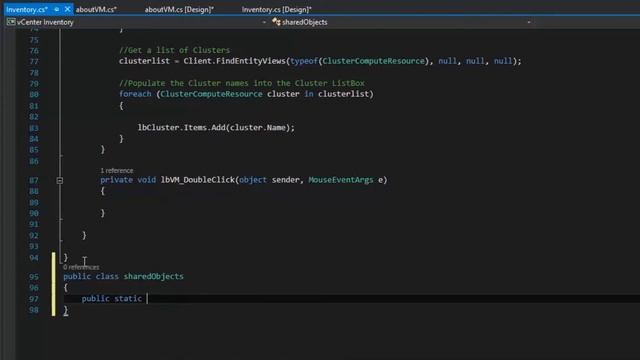Click the 'foreach' keyword
The width and height of the screenshot is (640, 360).
coord(135,94)
